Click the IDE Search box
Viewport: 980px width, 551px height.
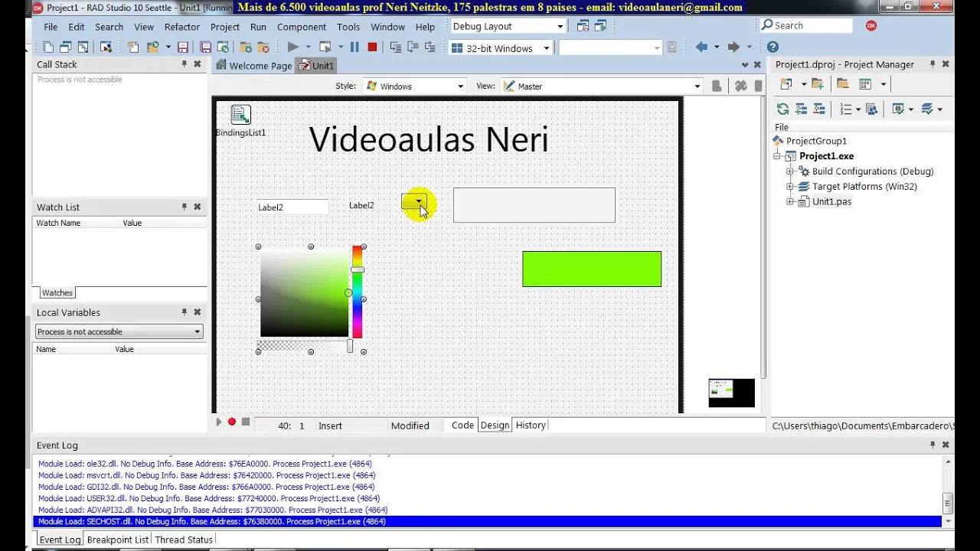click(806, 25)
